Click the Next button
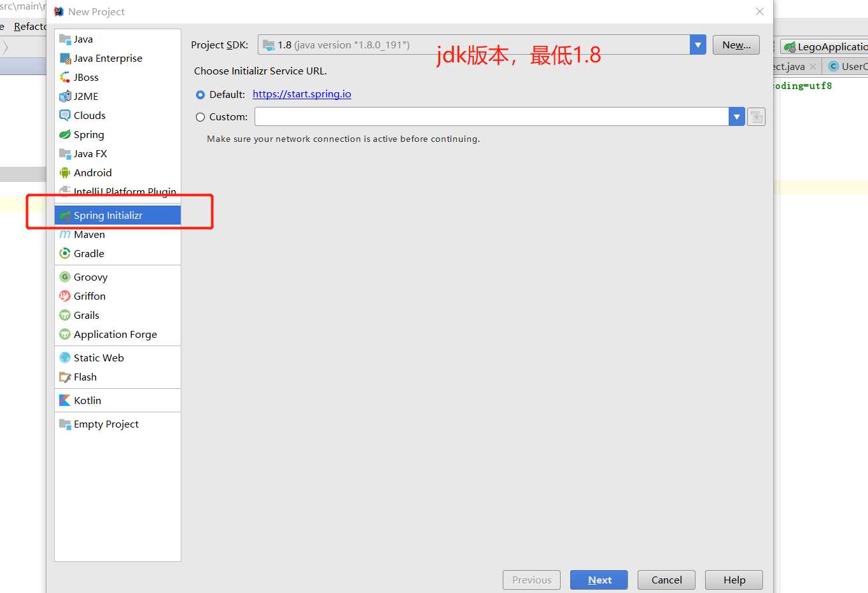This screenshot has width=868, height=593. [599, 580]
